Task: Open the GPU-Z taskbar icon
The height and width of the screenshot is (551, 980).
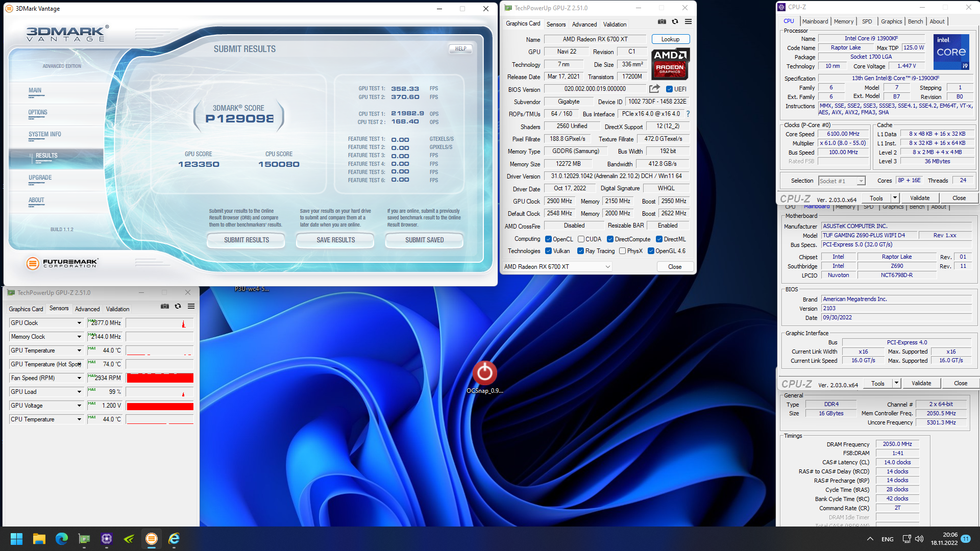Action: (x=84, y=539)
